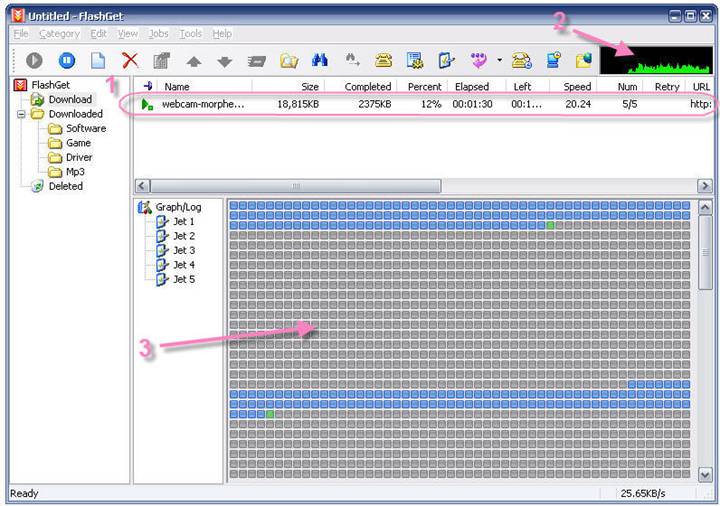Click the Move down arrow icon
720x506 pixels.
click(x=225, y=61)
